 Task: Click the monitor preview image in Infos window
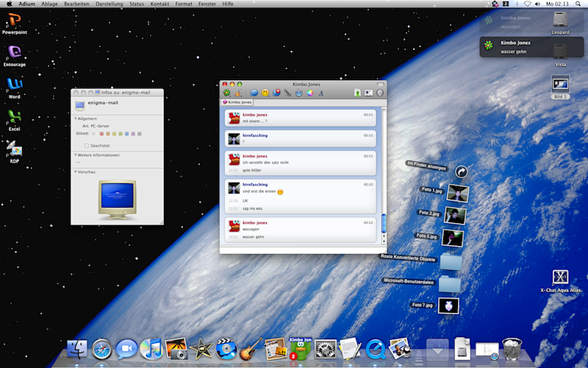[118, 199]
